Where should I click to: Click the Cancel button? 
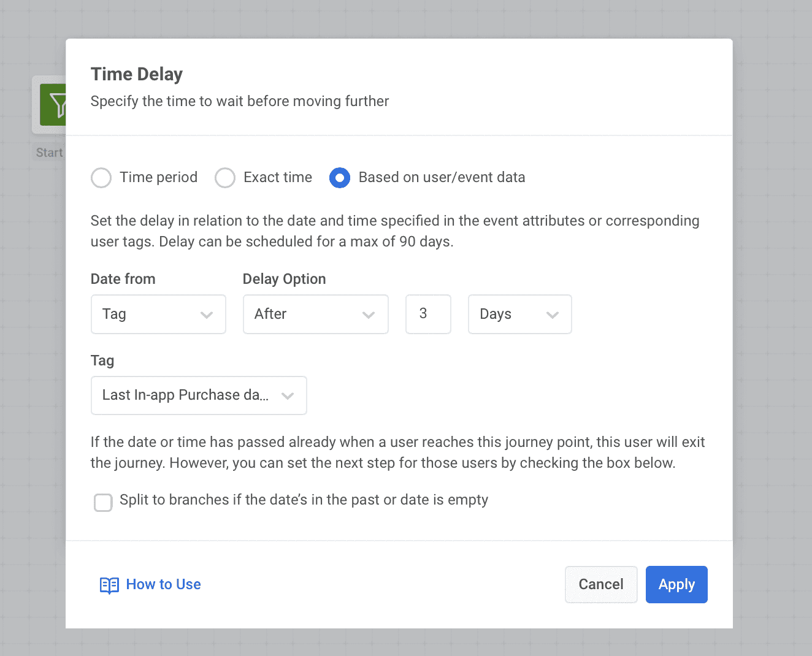pos(600,584)
